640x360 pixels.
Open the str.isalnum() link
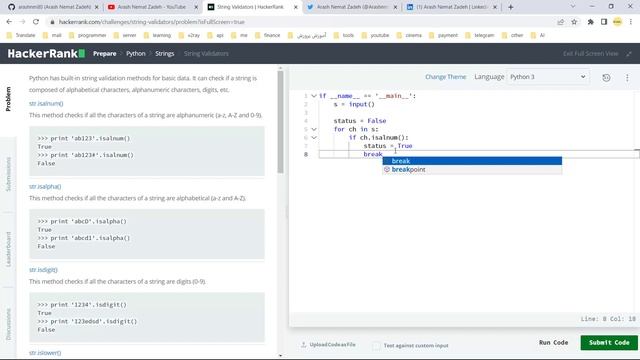[46, 104]
